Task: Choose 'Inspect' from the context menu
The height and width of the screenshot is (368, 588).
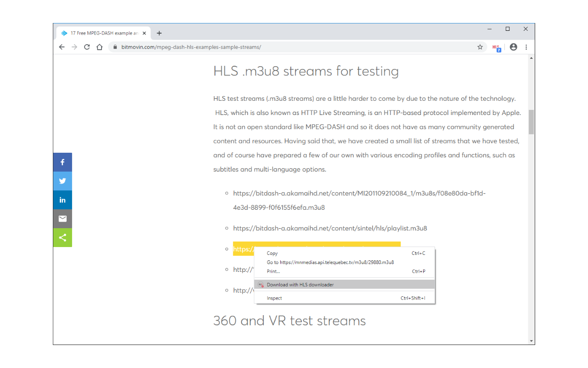Action: 274,298
